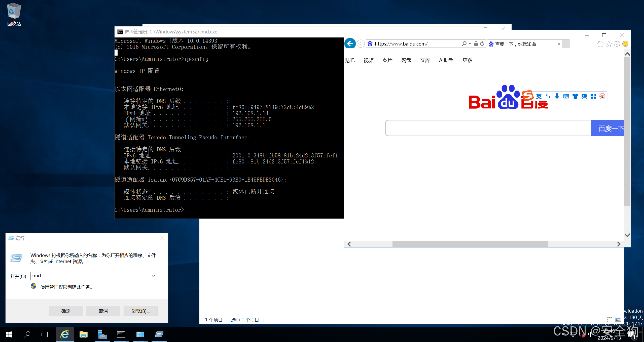This screenshot has width=644, height=342.
Task: Open IE settings gear icon
Action: (x=617, y=44)
